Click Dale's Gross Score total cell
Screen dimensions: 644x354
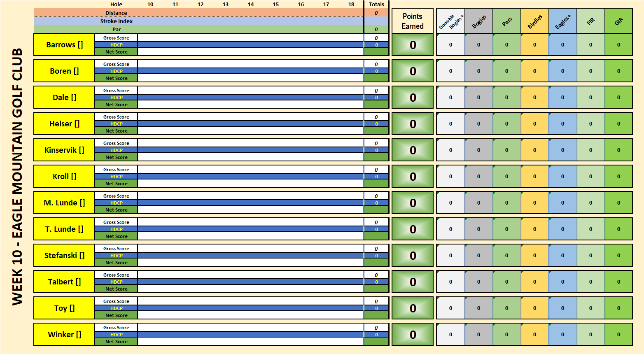click(x=376, y=91)
